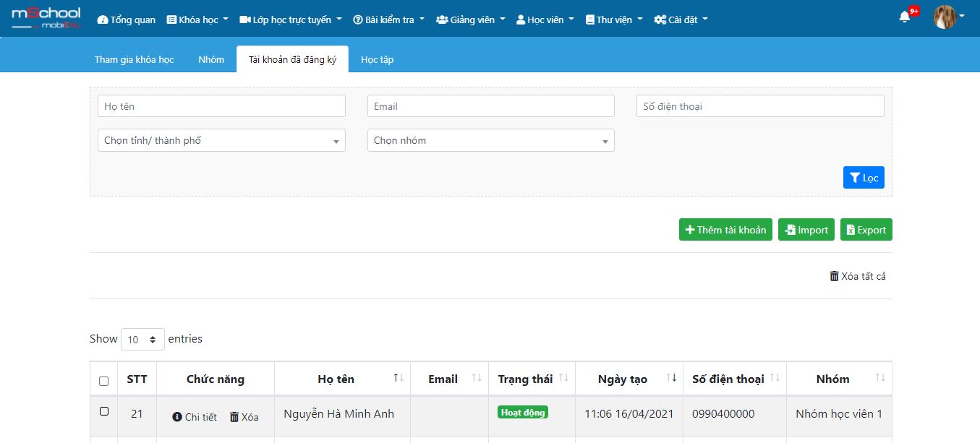
Task: Expand the Thư viện menu
Action: [614, 20]
